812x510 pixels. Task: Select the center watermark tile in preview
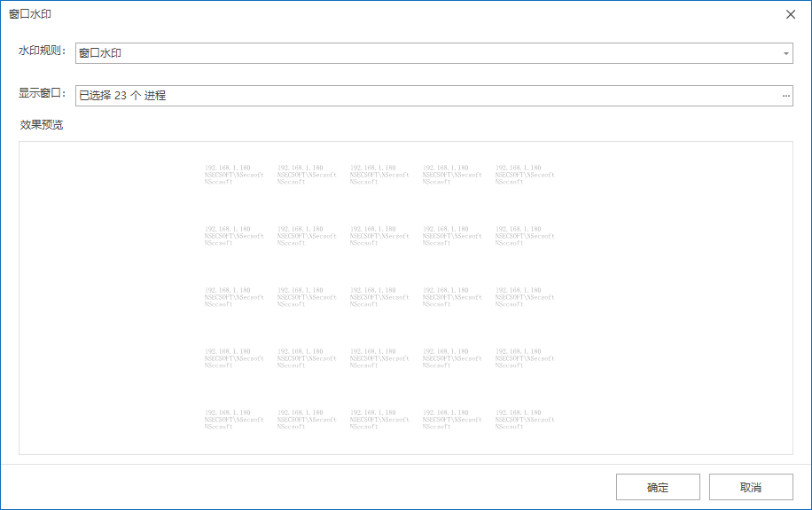[379, 297]
